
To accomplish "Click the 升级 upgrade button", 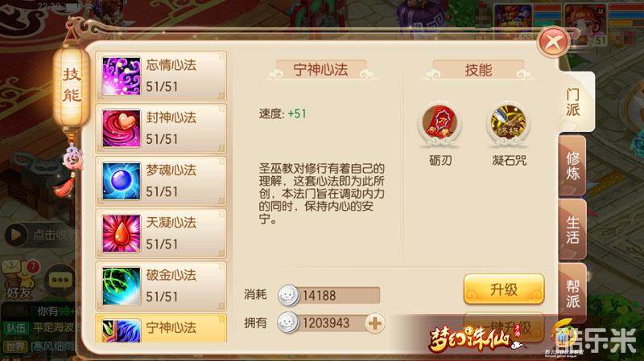I will pos(504,289).
